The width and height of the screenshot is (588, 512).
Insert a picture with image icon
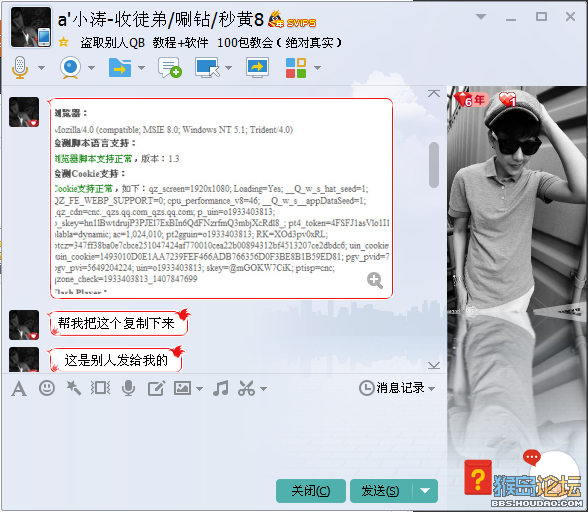click(x=182, y=388)
